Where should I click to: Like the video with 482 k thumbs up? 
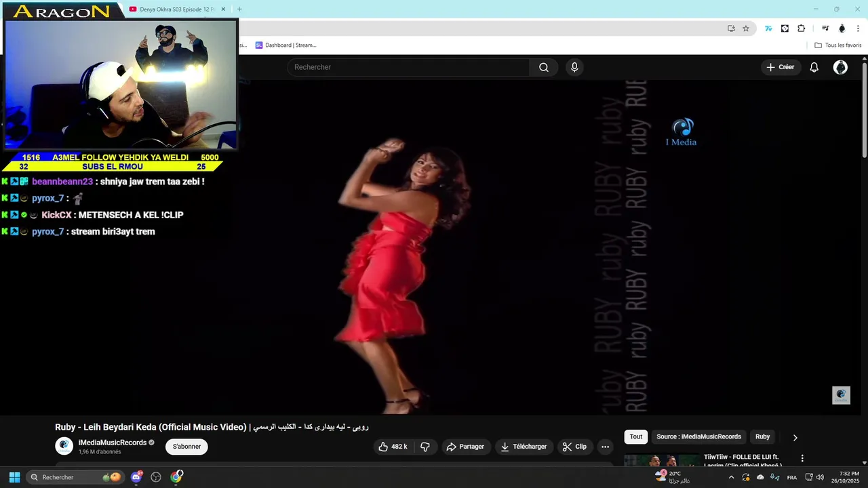[393, 447]
